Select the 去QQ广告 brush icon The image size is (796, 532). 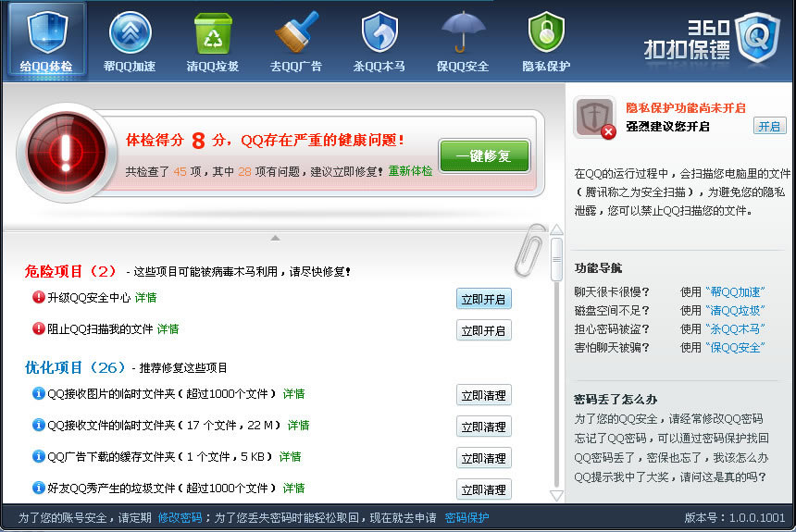click(296, 32)
